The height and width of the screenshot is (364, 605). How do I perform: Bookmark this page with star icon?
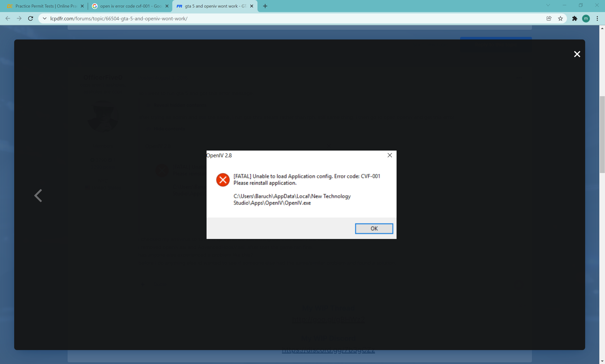point(560,19)
